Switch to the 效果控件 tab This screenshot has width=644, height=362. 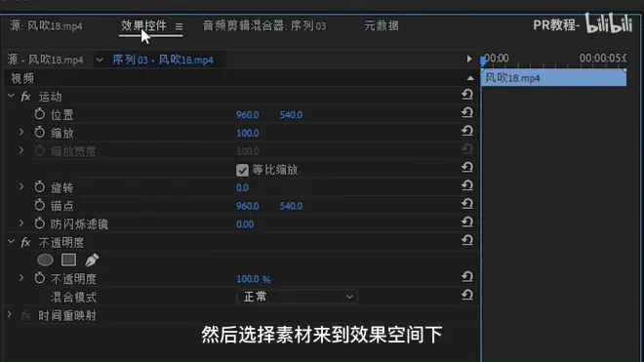point(143,26)
